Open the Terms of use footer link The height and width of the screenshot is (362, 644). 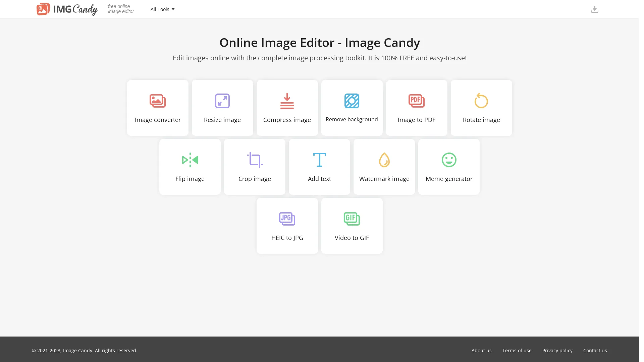pyautogui.click(x=517, y=351)
